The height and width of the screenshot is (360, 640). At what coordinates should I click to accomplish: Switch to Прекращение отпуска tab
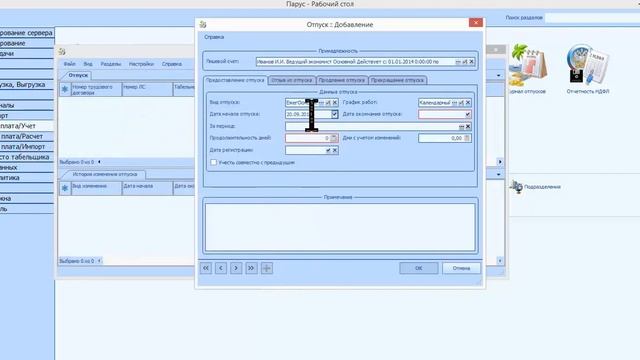click(x=398, y=80)
